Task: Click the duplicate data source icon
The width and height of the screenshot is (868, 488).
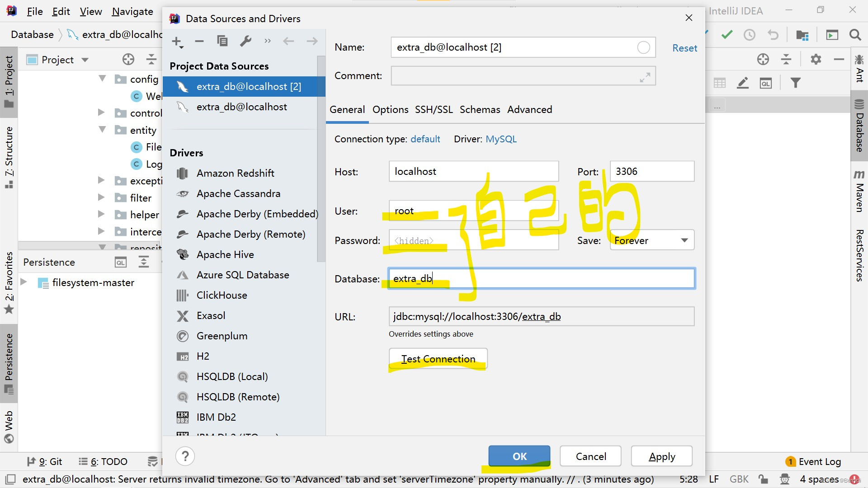Action: [x=223, y=41]
